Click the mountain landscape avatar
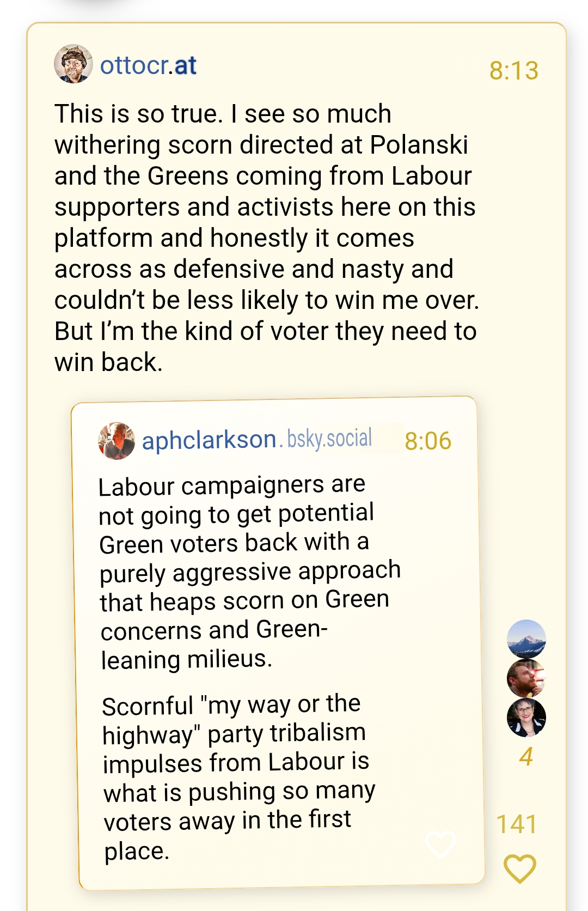Viewport: 588px width, 911px height. pyautogui.click(x=526, y=639)
